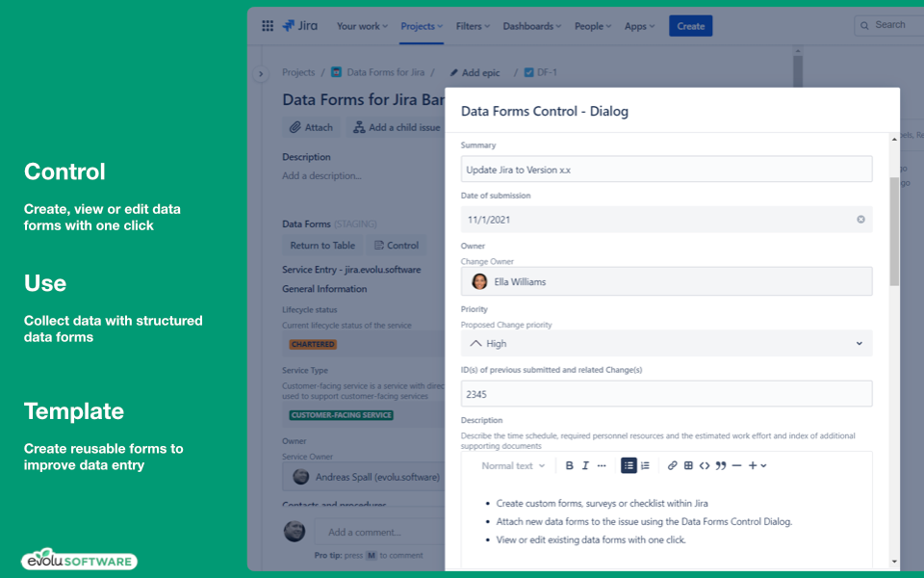
Task: Click the Data Forms Control - Dialog title
Action: pyautogui.click(x=545, y=112)
